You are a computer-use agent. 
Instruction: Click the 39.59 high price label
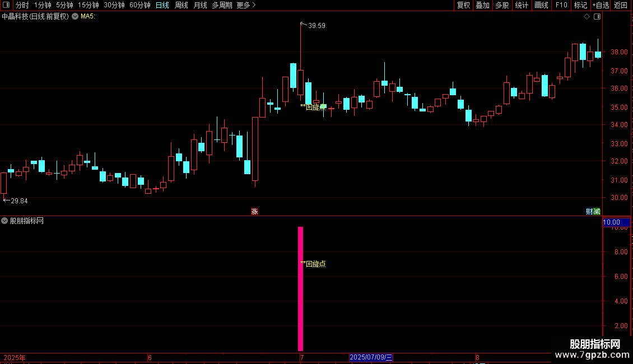point(316,25)
